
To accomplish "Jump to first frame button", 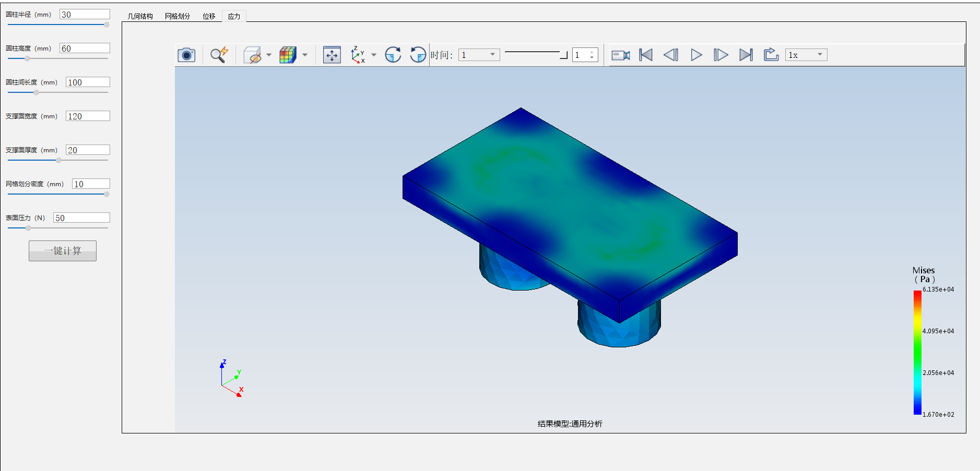I will tap(646, 55).
